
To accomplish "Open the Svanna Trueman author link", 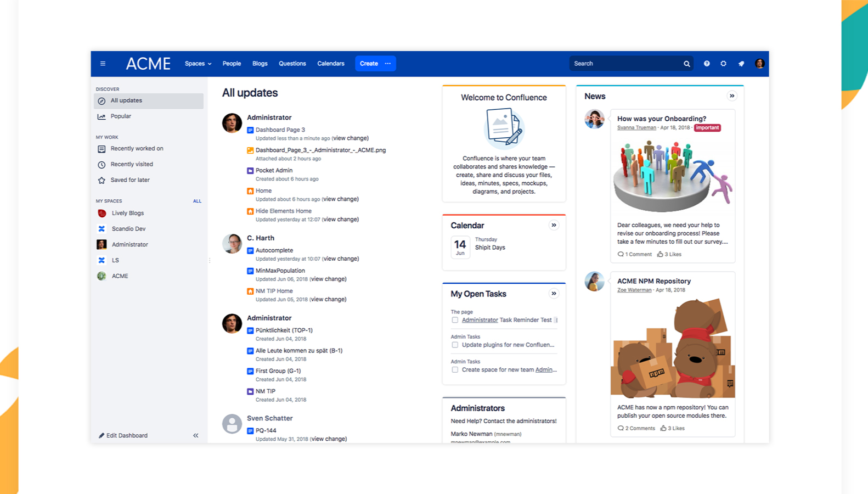I will pos(636,128).
